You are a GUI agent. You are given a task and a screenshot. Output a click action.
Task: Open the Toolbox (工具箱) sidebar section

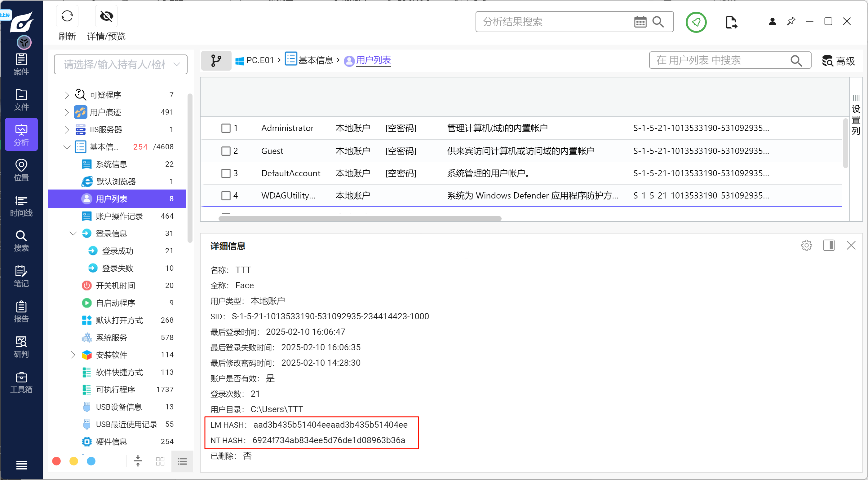(x=21, y=382)
